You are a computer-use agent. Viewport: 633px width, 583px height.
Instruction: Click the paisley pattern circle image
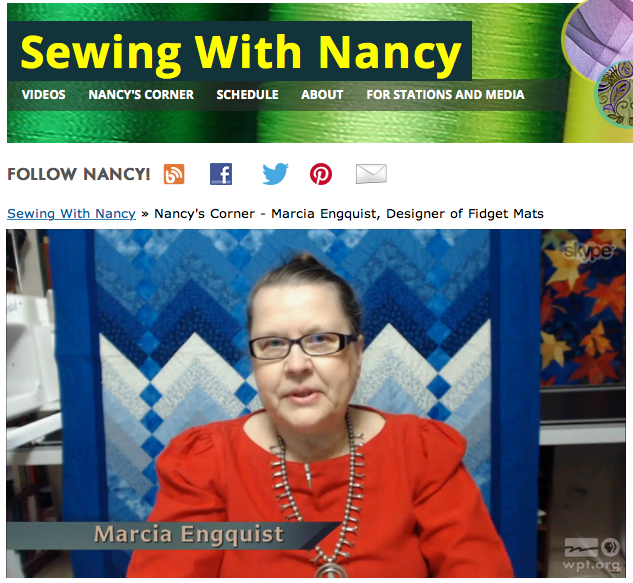pyautogui.click(x=615, y=94)
